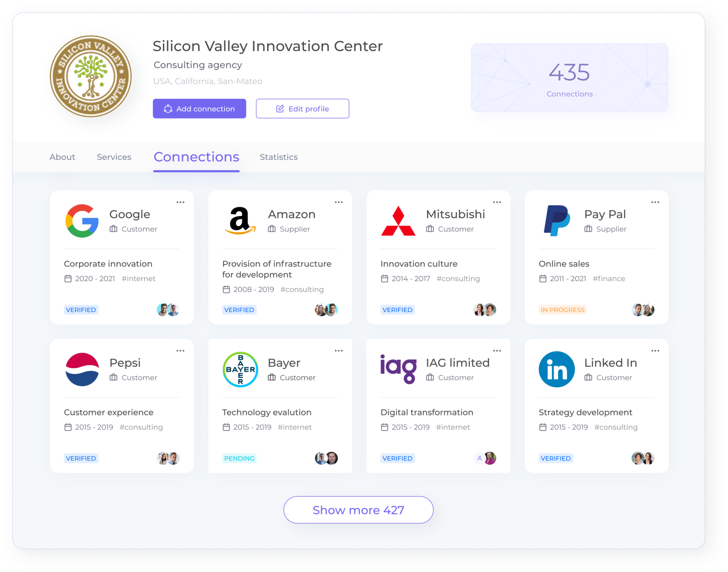Viewport: 728px width, 572px height.
Task: Open the IAG limited card three-dot menu
Action: point(497,351)
